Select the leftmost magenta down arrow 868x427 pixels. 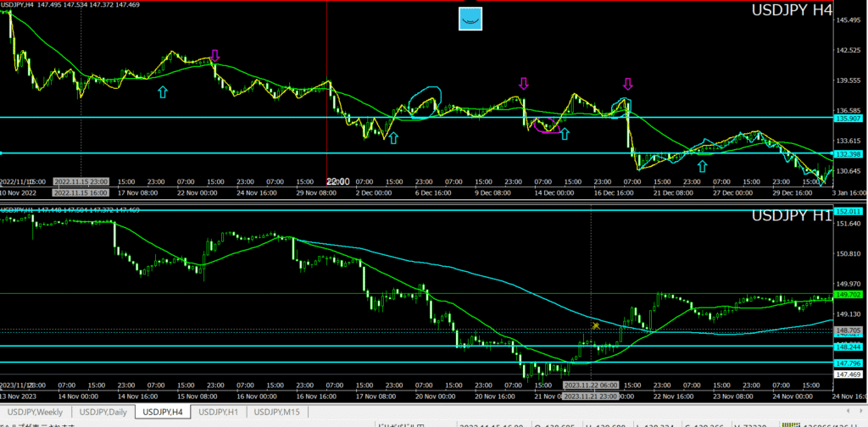click(214, 56)
